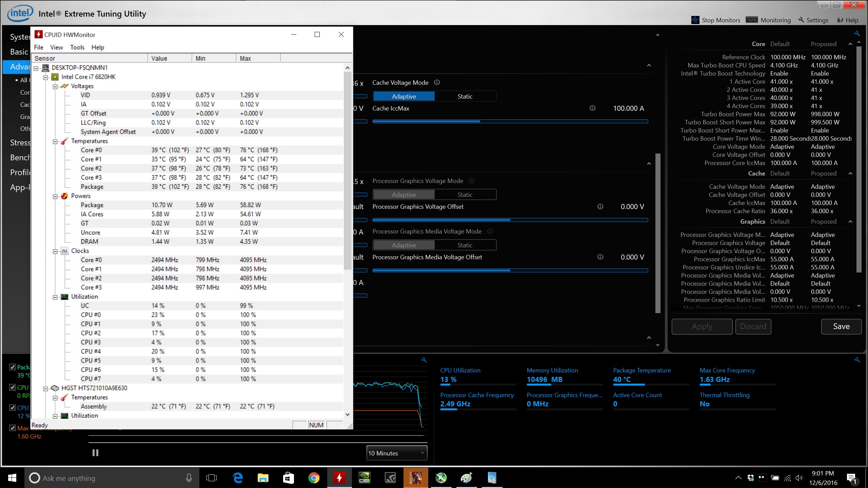Open Windows Start menu
The image size is (868, 488).
tap(12, 478)
